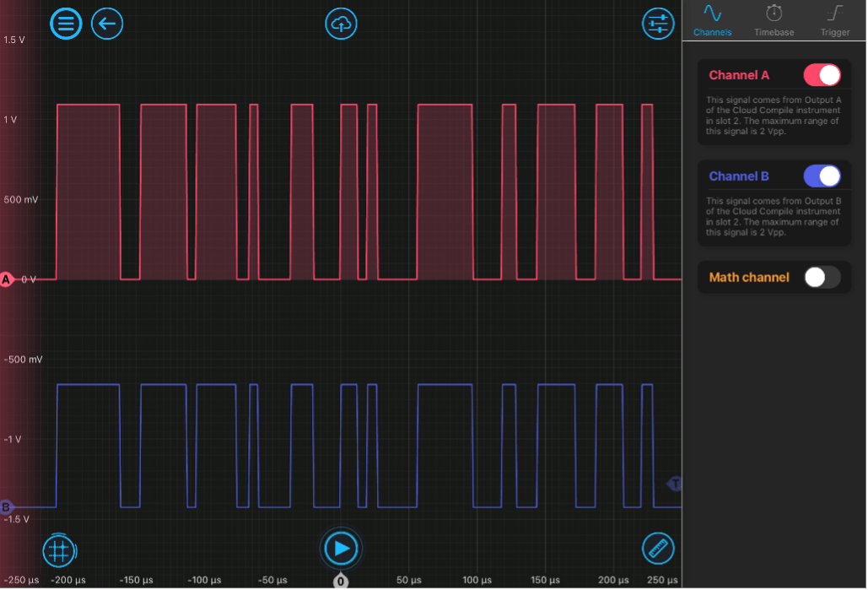Click the trigger level T marker
The width and height of the screenshot is (868, 590).
pyautogui.click(x=675, y=484)
